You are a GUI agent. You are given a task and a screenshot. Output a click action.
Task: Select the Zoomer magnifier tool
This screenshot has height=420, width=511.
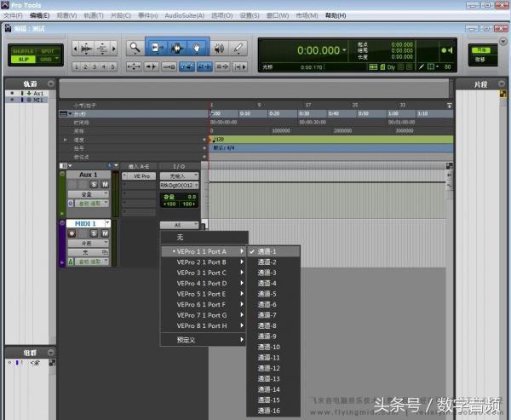click(135, 49)
